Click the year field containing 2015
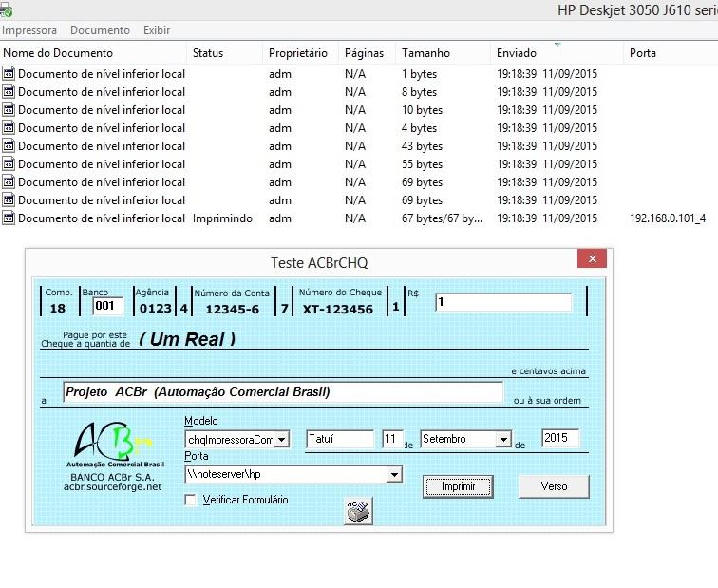This screenshot has height=588, width=718. coord(560,438)
